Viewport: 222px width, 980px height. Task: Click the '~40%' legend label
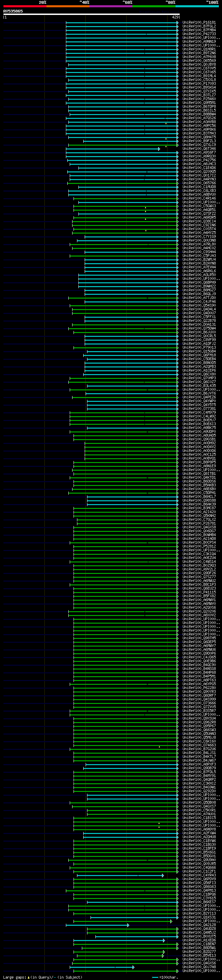point(84,2)
